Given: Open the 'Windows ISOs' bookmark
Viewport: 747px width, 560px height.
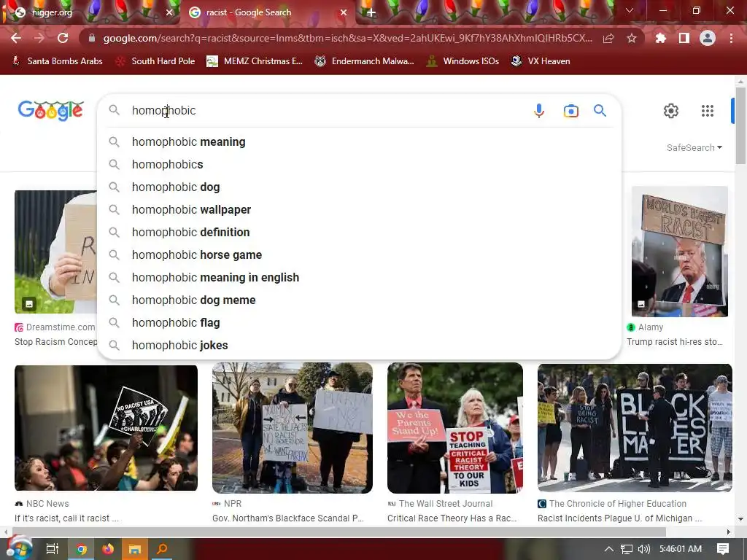Looking at the screenshot, I should click(462, 61).
